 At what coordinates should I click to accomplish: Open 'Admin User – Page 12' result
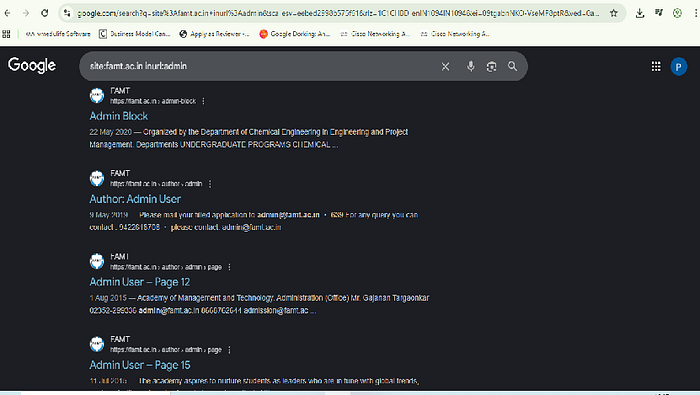pos(140,282)
